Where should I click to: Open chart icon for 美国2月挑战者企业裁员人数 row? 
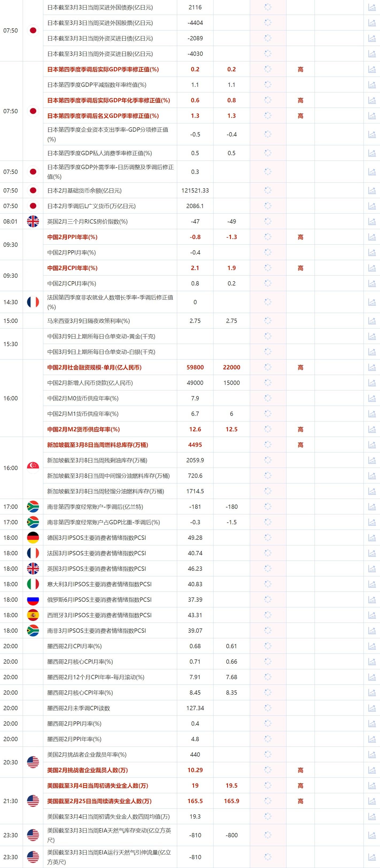372,771
